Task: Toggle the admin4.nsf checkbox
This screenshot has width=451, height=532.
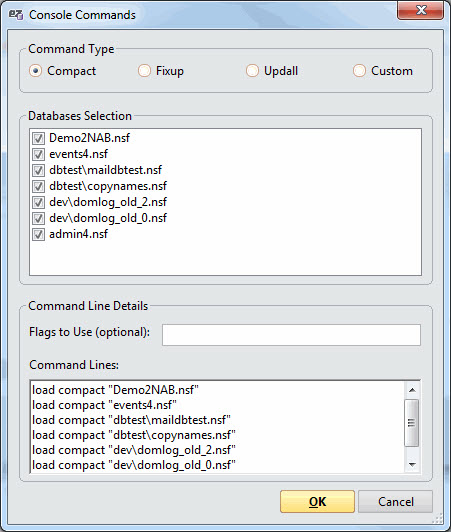Action: pyautogui.click(x=38, y=234)
